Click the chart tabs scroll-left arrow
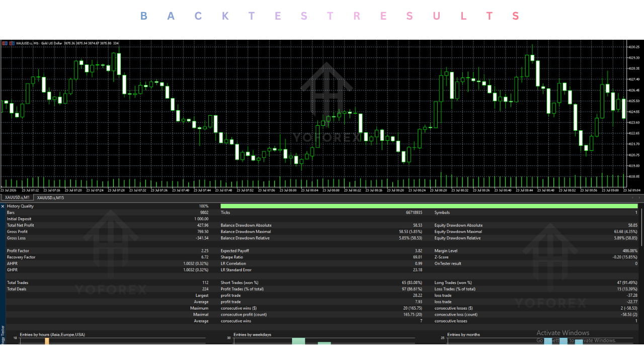This screenshot has width=644, height=362. (633, 198)
